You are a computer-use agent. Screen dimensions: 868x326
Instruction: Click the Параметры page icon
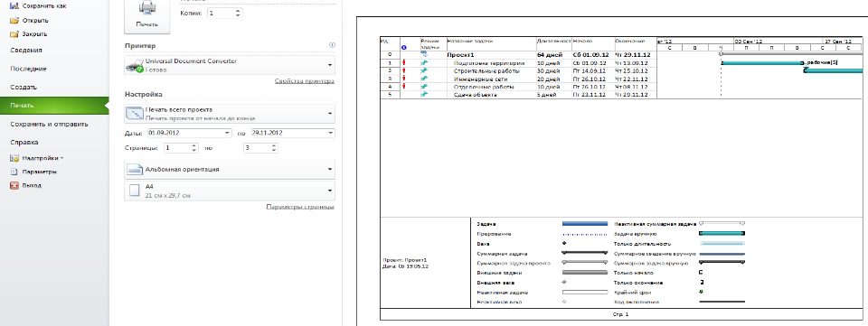pyautogui.click(x=14, y=172)
